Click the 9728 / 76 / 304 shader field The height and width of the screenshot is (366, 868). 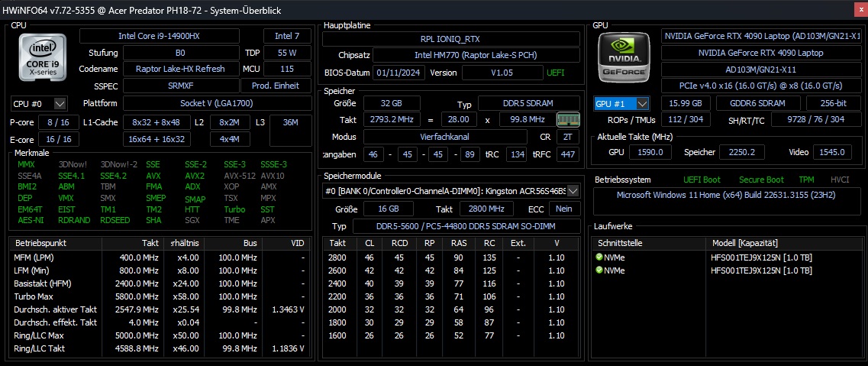click(x=815, y=120)
